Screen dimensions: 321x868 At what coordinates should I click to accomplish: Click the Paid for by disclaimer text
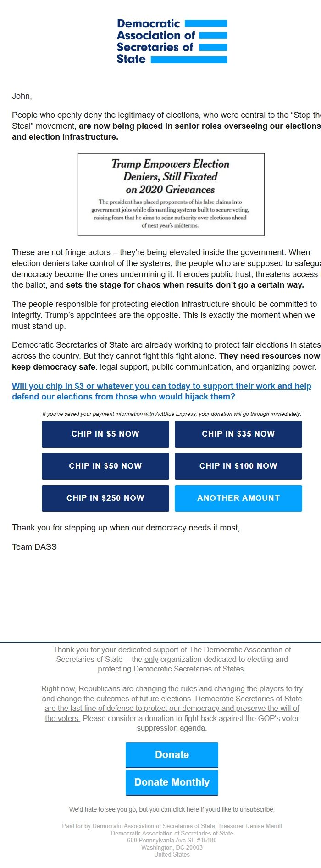tap(172, 828)
